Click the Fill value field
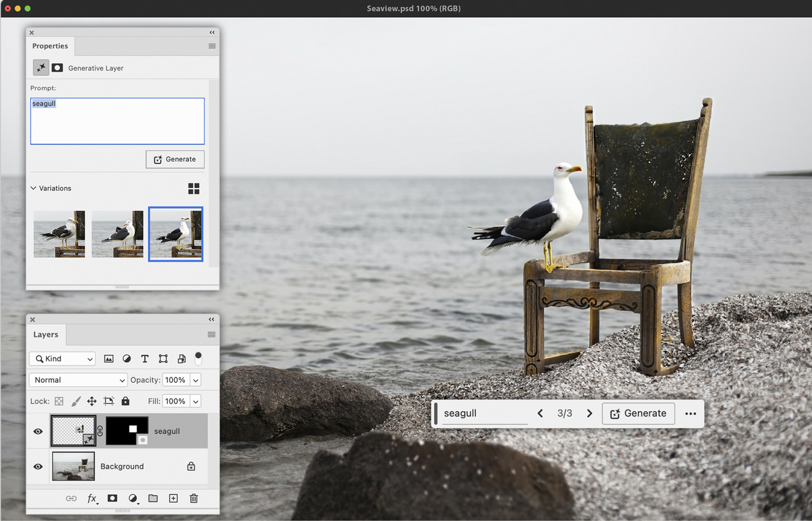This screenshot has width=812, height=521. pyautogui.click(x=175, y=401)
